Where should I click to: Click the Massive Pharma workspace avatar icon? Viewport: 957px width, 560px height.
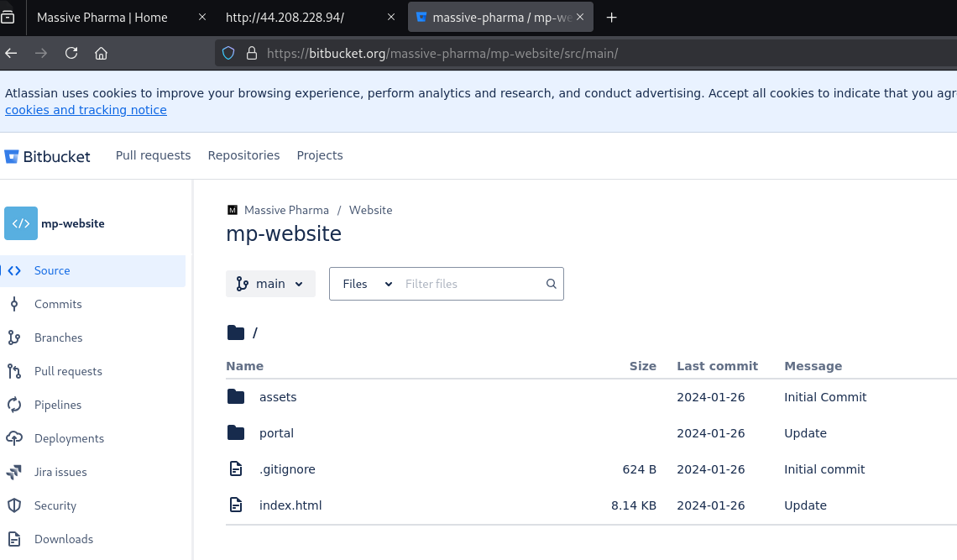pos(233,210)
